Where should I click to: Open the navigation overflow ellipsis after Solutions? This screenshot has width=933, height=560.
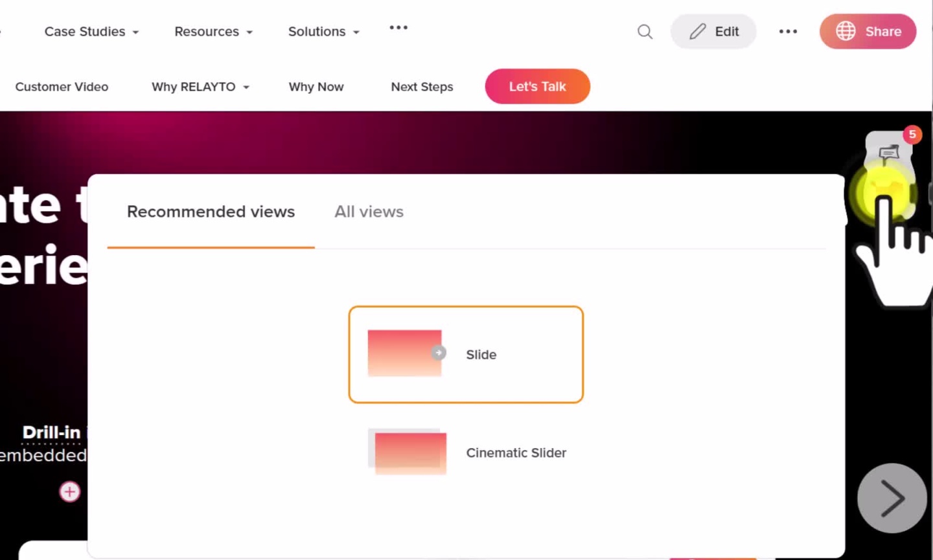click(398, 28)
